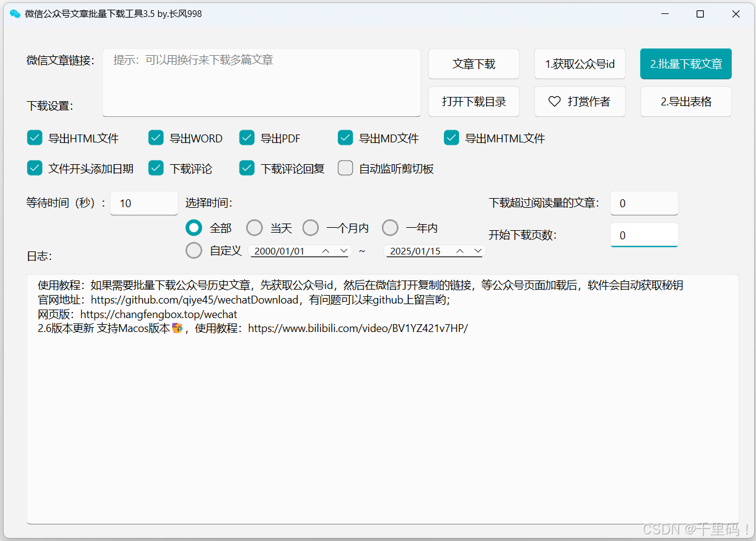Click the 选择时间 label
The image size is (756, 541).
coord(209,203)
